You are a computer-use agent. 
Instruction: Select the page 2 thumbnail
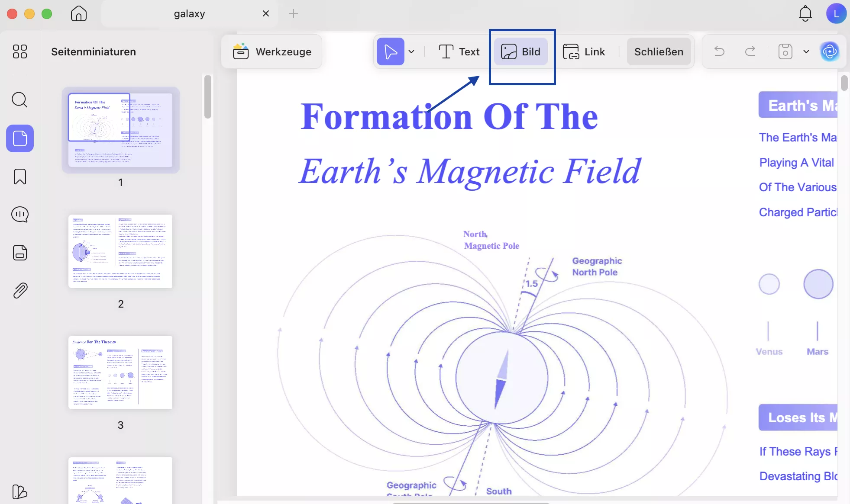pyautogui.click(x=120, y=251)
